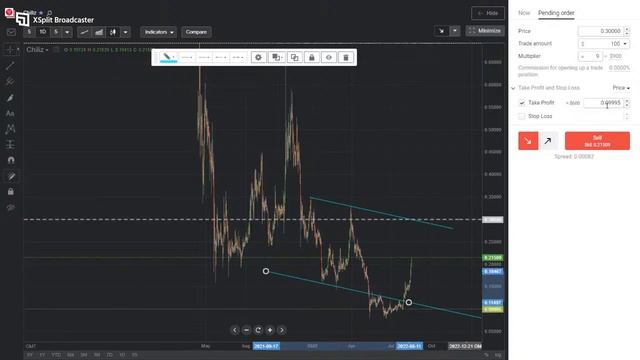640x360 pixels.
Task: Choose the fourth line end style option
Action: click(238, 58)
